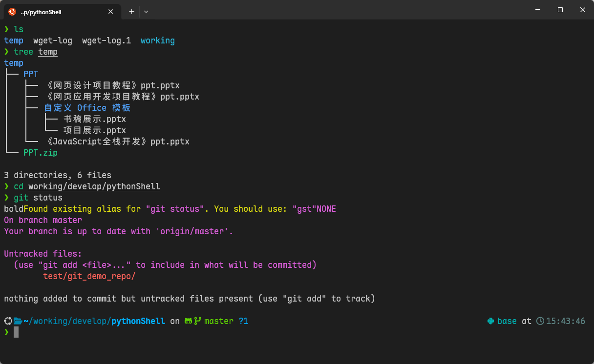Click the git add <file> hint line
This screenshot has width=594, height=364.
click(x=165, y=265)
